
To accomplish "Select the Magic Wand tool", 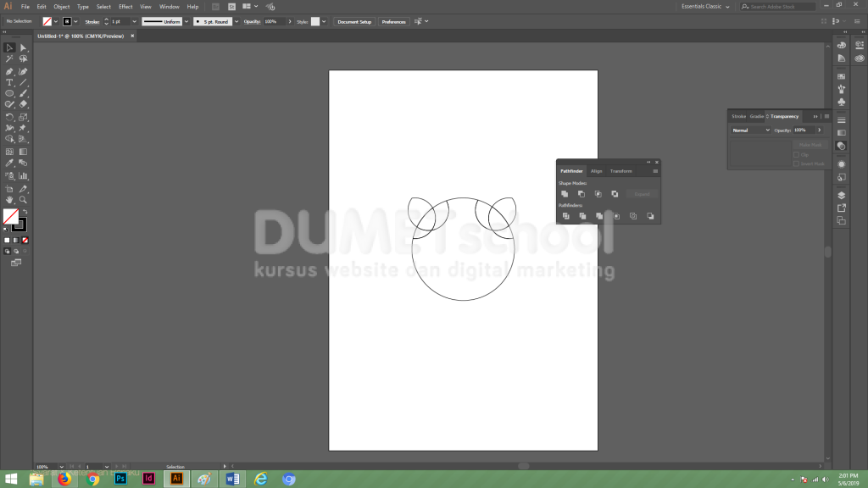I will pyautogui.click(x=9, y=58).
